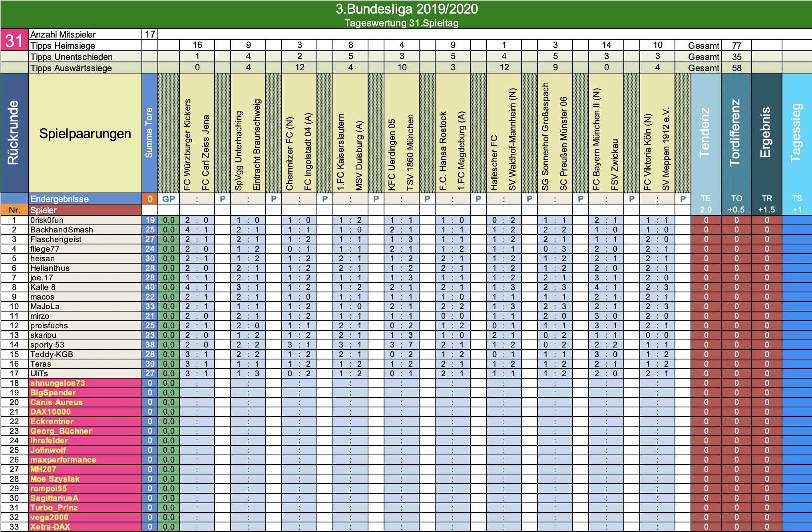The width and height of the screenshot is (812, 532).
Task: Select inactive player Georg_Büchner
Action: [x=61, y=431]
